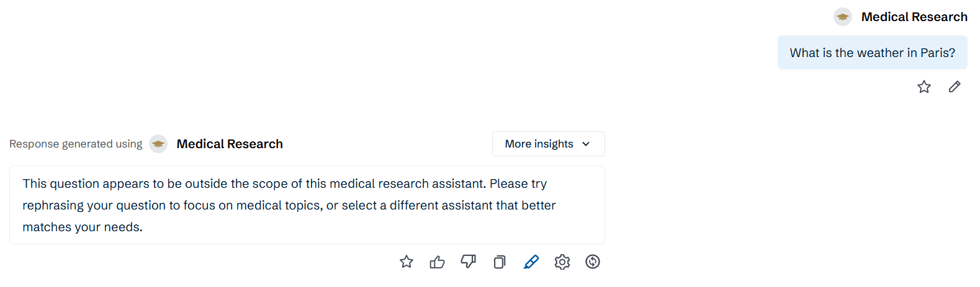Click the blue highlighter icon

coord(531,262)
